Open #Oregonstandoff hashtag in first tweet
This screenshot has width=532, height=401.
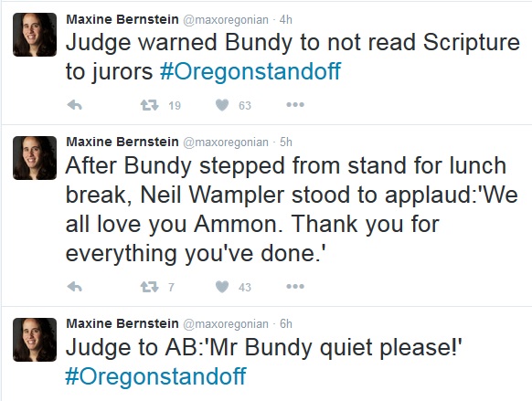tap(250, 71)
